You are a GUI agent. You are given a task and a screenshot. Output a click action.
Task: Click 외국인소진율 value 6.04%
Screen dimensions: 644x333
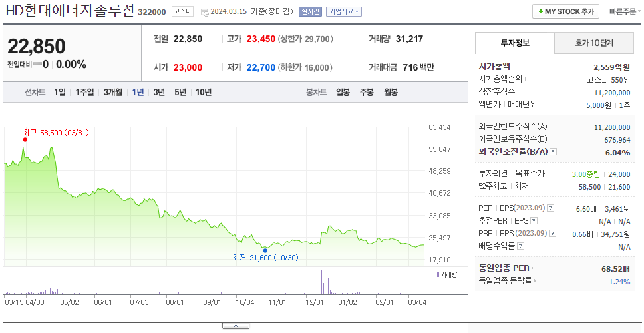617,153
